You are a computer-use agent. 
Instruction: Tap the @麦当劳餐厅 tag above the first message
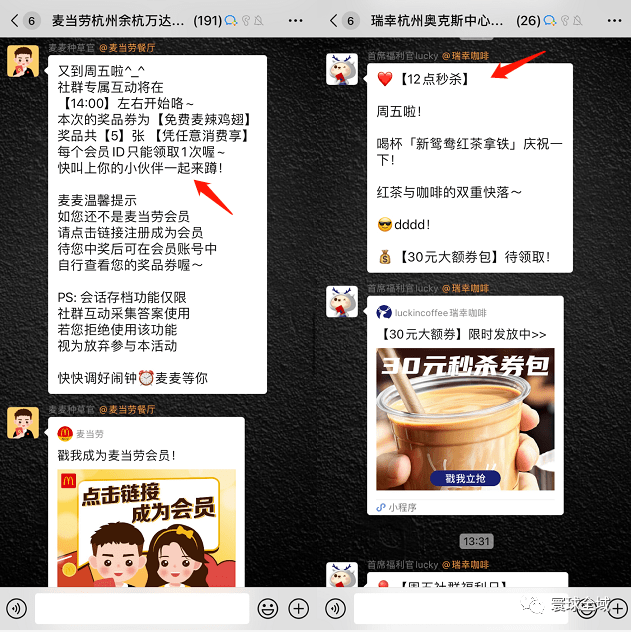pyautogui.click(x=127, y=48)
